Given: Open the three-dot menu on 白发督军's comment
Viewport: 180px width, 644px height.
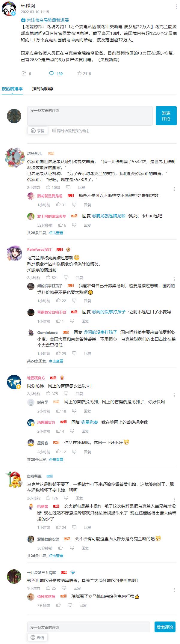Looking at the screenshot, I should (174, 499).
